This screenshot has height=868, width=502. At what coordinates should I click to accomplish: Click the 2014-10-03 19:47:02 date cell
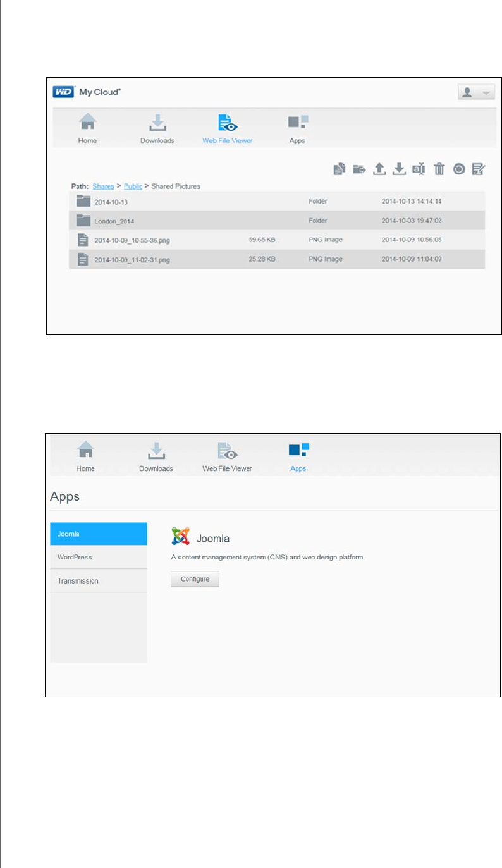[412, 221]
